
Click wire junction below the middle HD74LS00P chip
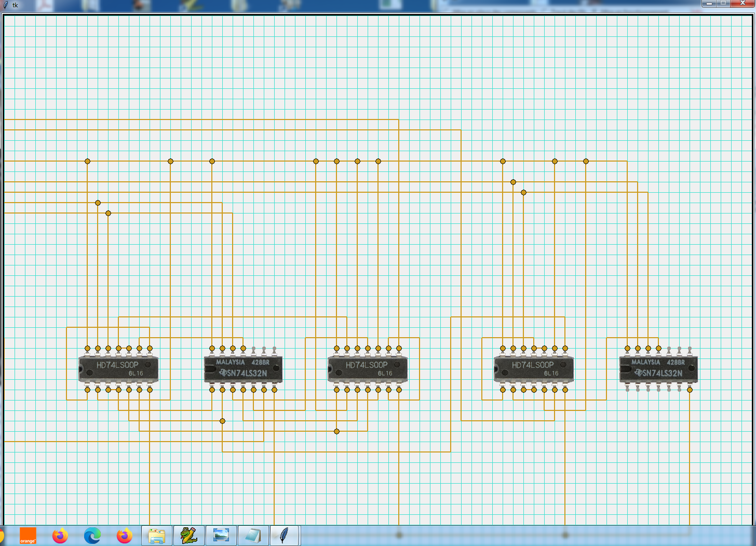[336, 431]
